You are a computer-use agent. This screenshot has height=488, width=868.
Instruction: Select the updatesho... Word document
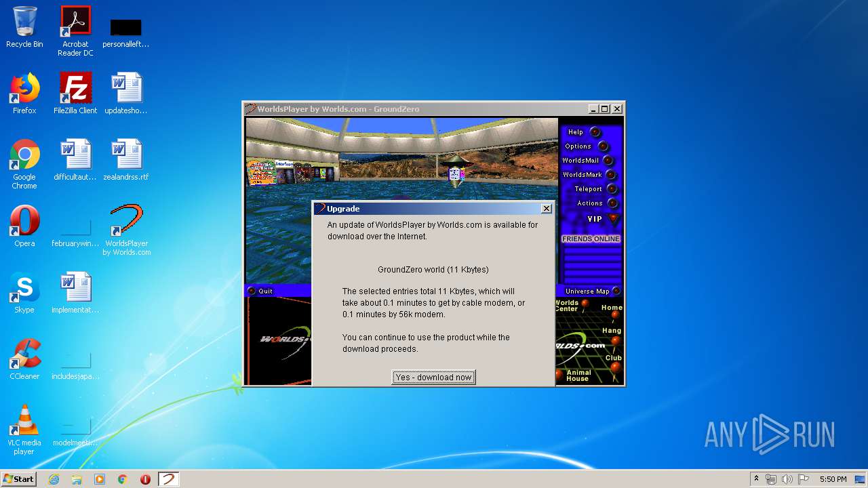coord(126,94)
